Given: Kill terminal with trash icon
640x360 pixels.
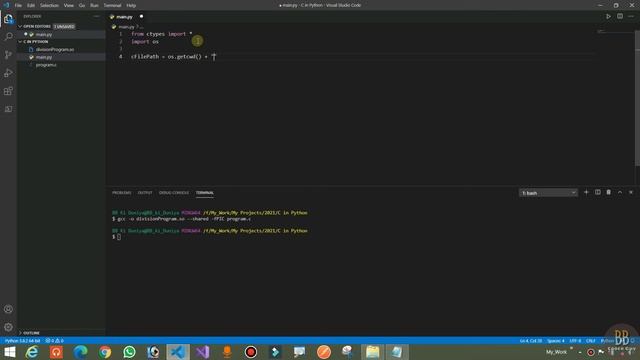Looking at the screenshot, I should click(x=609, y=192).
